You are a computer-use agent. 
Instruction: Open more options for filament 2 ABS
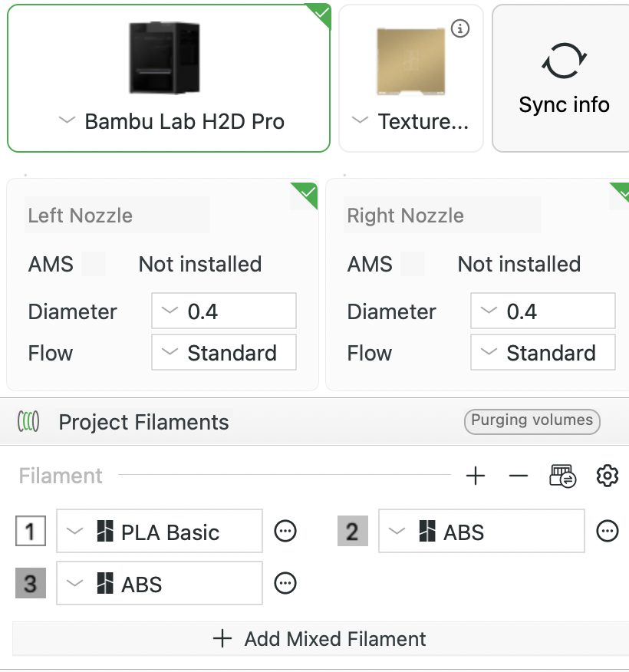tap(608, 532)
